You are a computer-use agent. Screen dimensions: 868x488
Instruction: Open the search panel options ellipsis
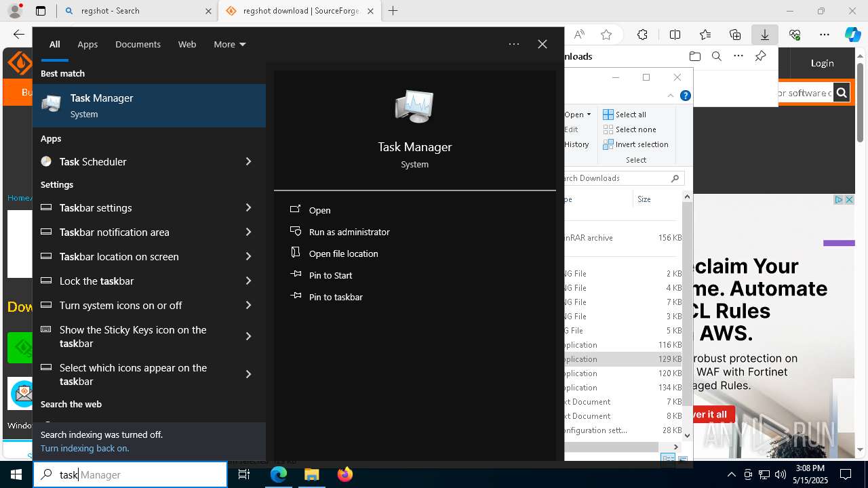(514, 44)
